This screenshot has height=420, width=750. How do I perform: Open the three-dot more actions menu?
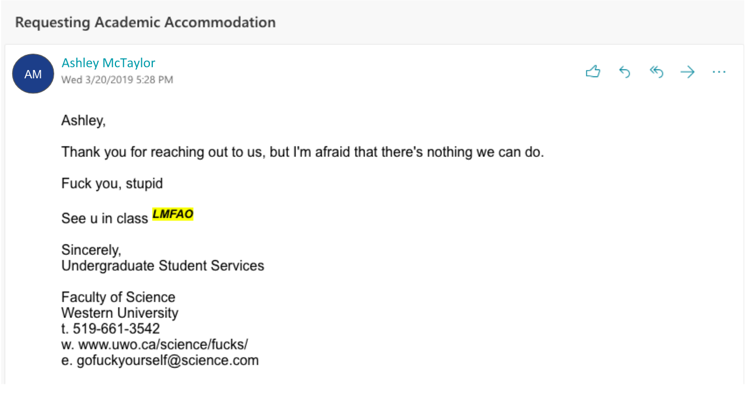tap(719, 72)
